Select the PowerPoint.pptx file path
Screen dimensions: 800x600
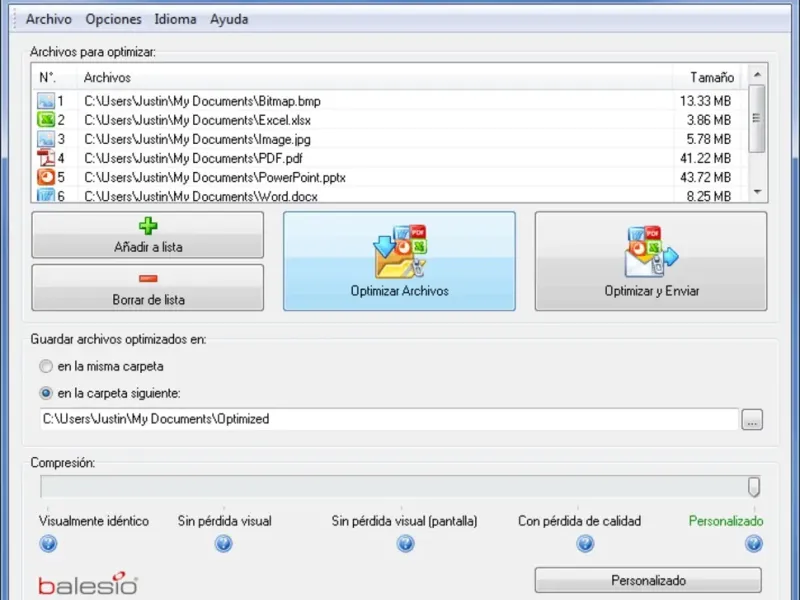(x=215, y=178)
